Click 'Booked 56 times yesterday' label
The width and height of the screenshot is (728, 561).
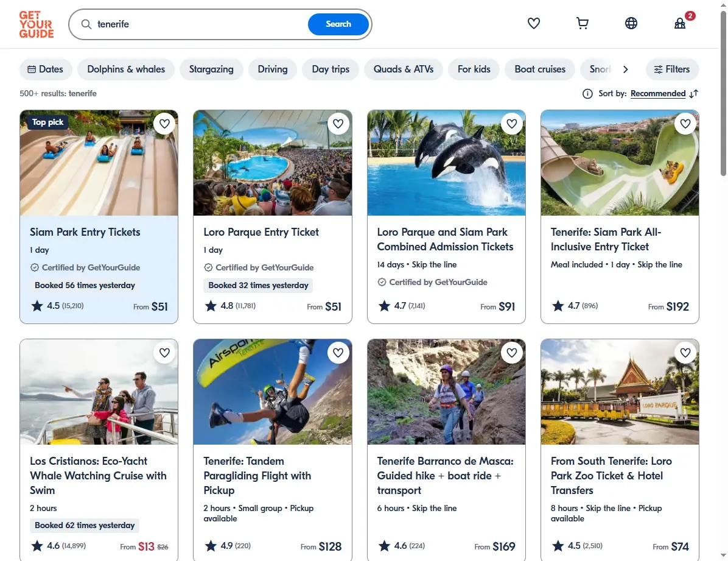point(85,286)
